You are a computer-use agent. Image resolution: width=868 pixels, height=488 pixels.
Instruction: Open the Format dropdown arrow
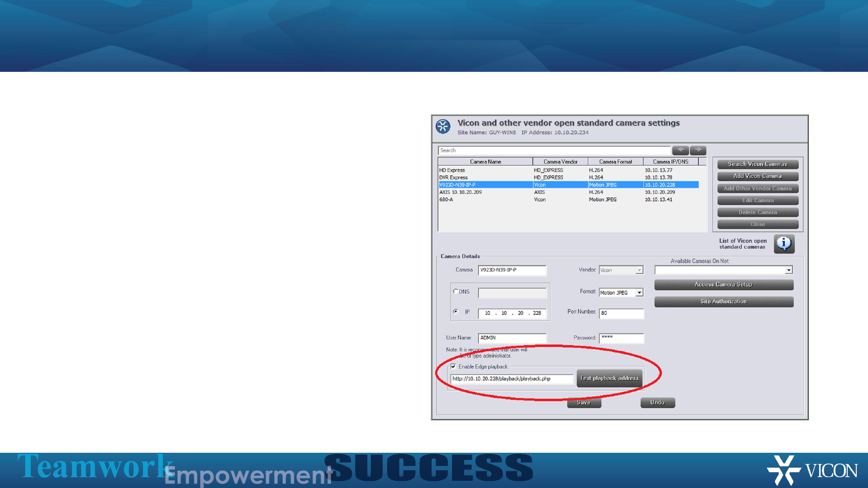[x=639, y=293]
